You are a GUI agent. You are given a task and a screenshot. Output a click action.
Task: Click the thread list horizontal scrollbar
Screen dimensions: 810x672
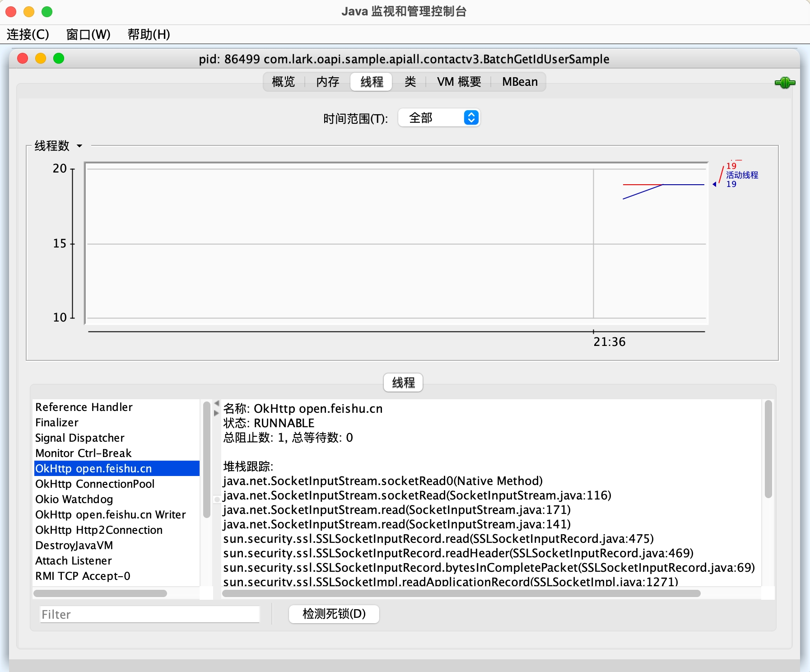click(100, 593)
